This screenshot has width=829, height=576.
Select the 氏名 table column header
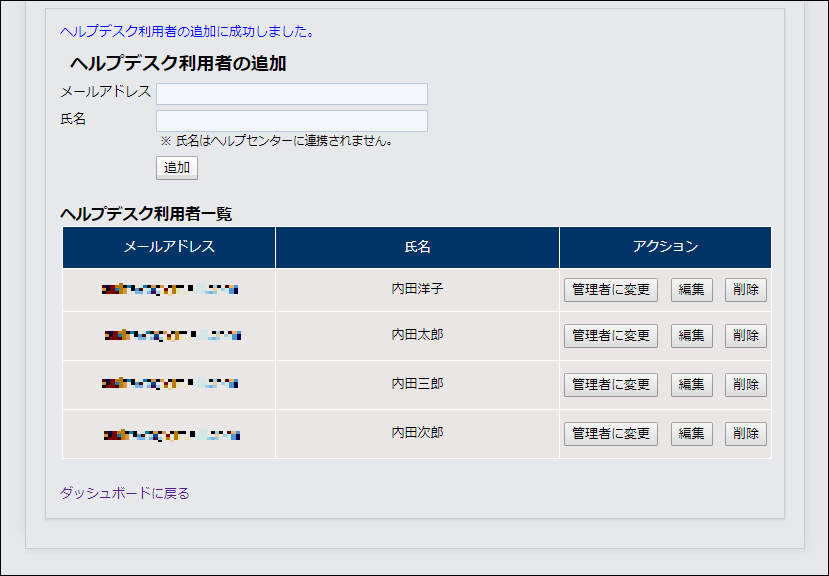pos(417,247)
